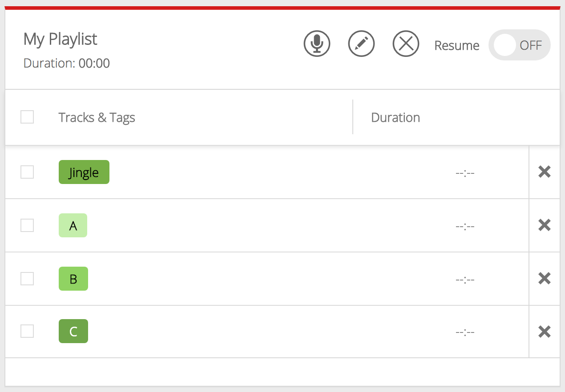Click the Jingle tag label
Image resolution: width=565 pixels, height=392 pixels.
(x=84, y=172)
